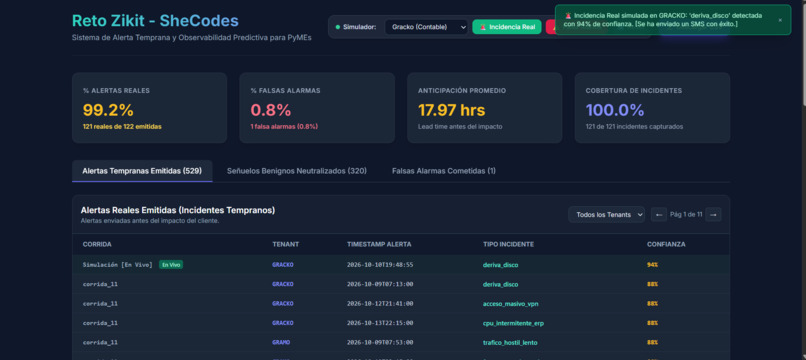Click siren icon in Incidencia Real button
The height and width of the screenshot is (360, 806).
[x=483, y=27]
